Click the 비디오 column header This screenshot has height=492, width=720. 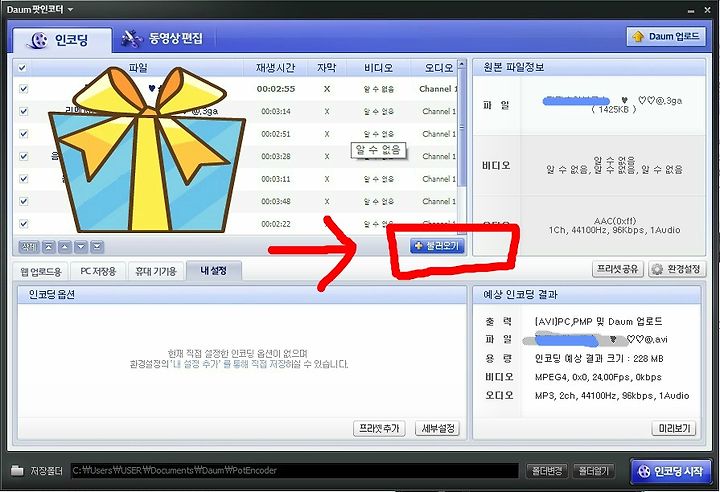tap(378, 68)
